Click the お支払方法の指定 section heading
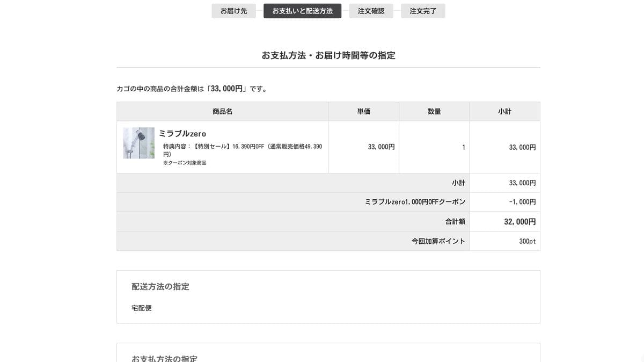This screenshot has height=362, width=644. point(164,358)
